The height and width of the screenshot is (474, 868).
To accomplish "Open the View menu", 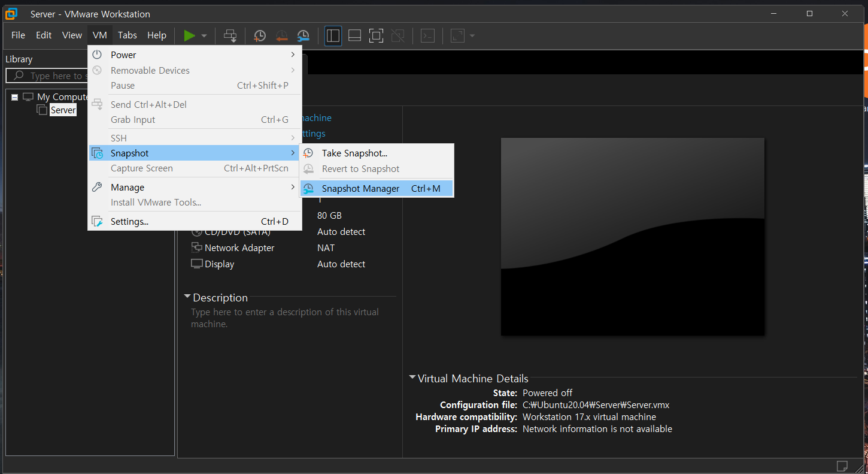I will (x=72, y=35).
